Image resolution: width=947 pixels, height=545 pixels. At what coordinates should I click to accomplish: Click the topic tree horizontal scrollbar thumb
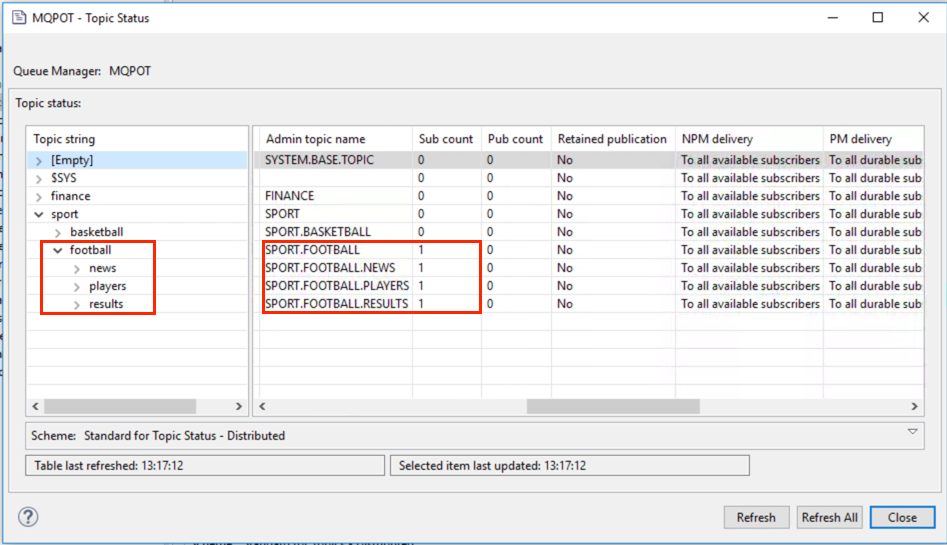120,407
